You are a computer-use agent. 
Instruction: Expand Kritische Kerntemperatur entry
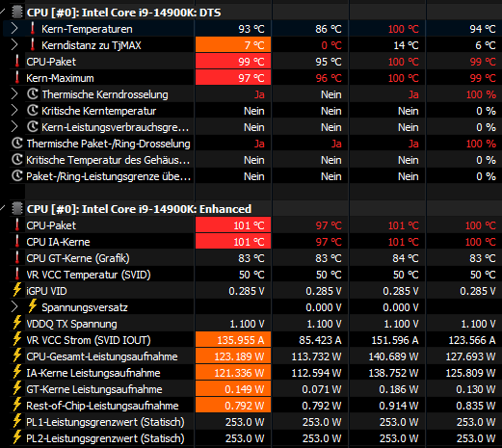click(14, 111)
